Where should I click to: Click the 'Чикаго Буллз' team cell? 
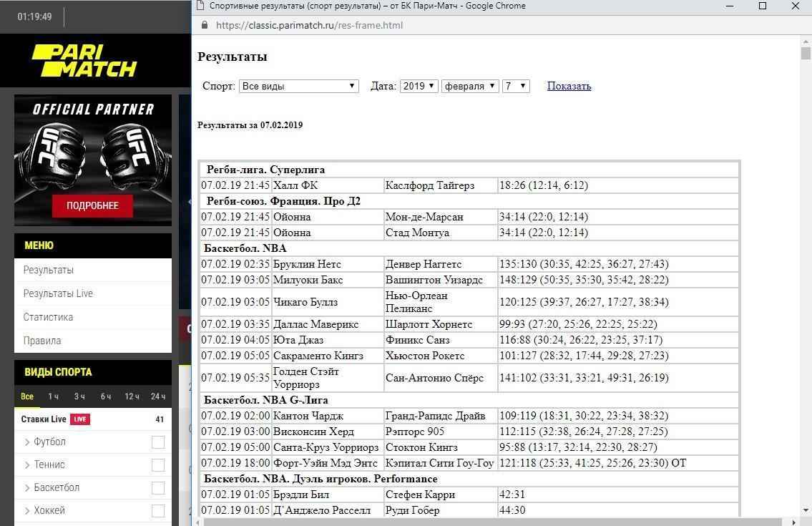pos(327,302)
